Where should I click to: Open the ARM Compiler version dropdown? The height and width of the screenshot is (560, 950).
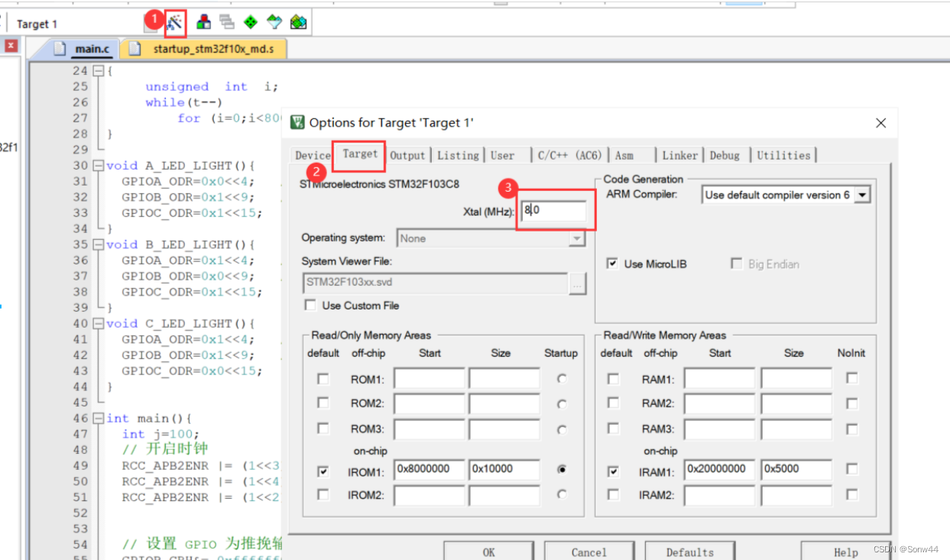[863, 195]
